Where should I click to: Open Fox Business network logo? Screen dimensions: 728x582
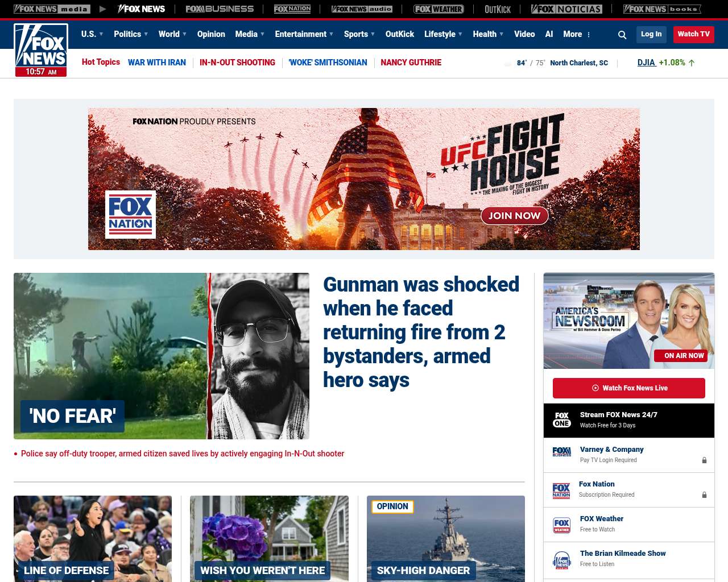coord(220,9)
